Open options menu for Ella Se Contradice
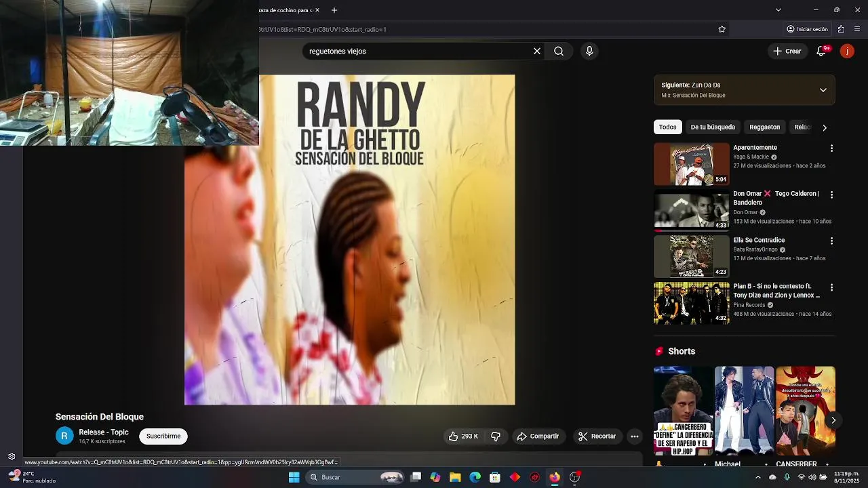 click(x=831, y=241)
